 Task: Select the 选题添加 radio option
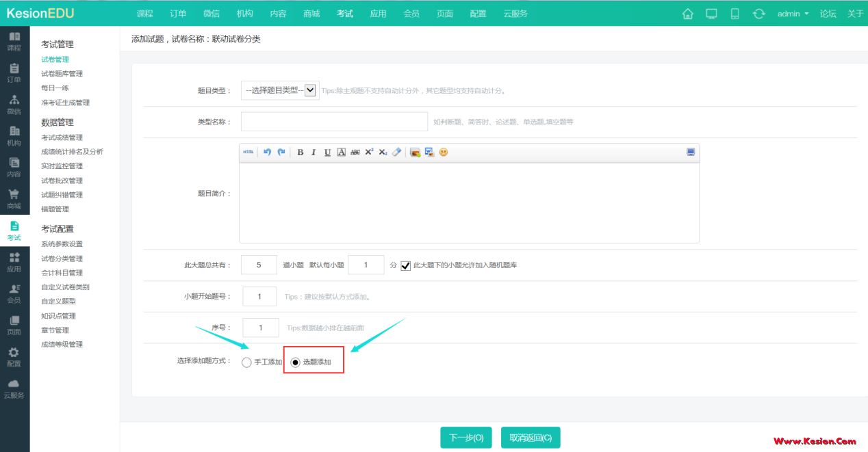tap(296, 362)
